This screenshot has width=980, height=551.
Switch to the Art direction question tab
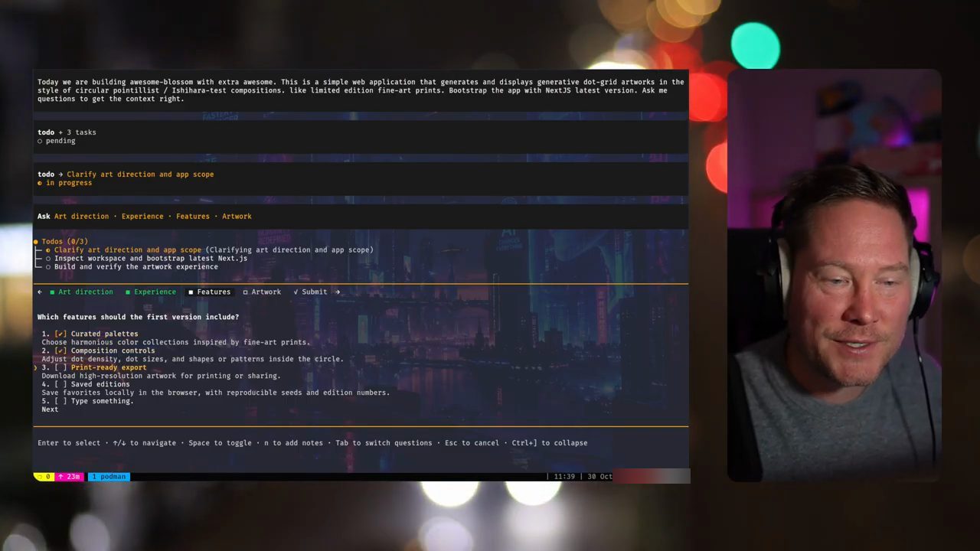[x=81, y=292]
